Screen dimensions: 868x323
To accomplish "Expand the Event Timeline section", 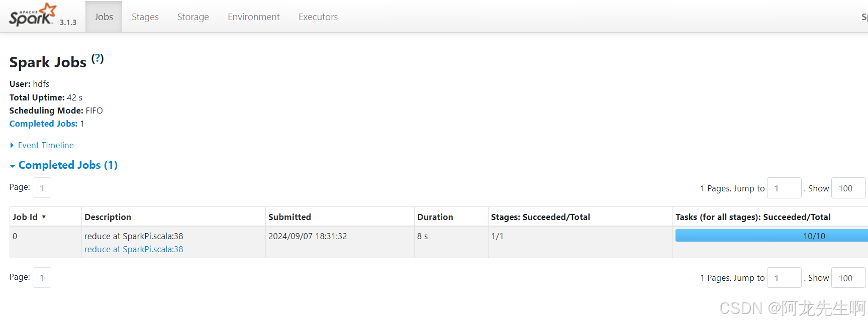I will tap(45, 145).
